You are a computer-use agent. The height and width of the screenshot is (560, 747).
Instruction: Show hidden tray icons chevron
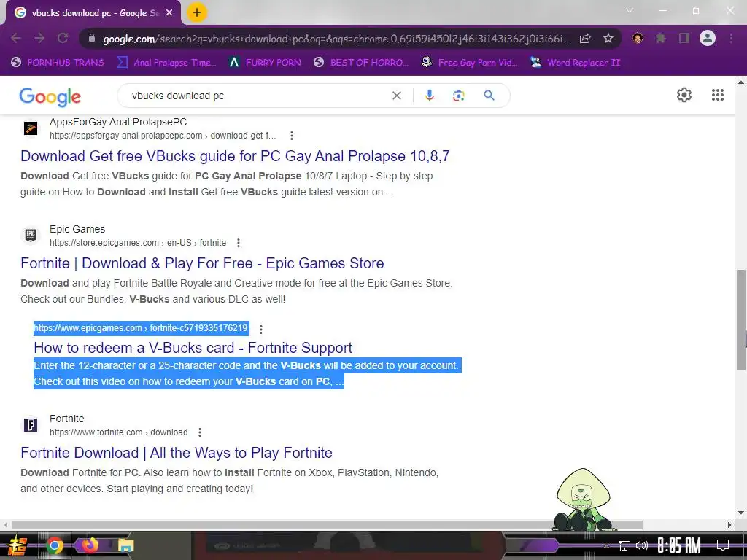(x=606, y=545)
